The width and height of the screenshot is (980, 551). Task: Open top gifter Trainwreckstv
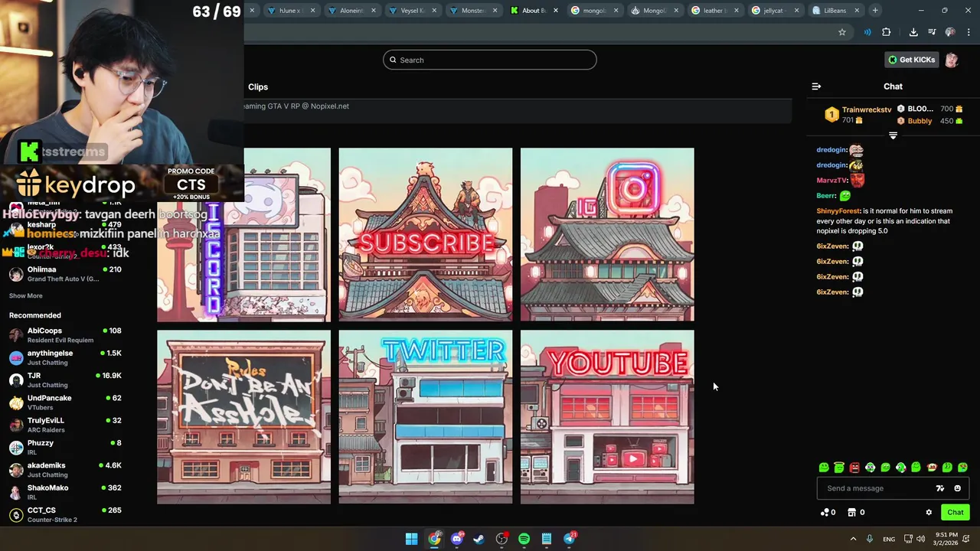867,109
